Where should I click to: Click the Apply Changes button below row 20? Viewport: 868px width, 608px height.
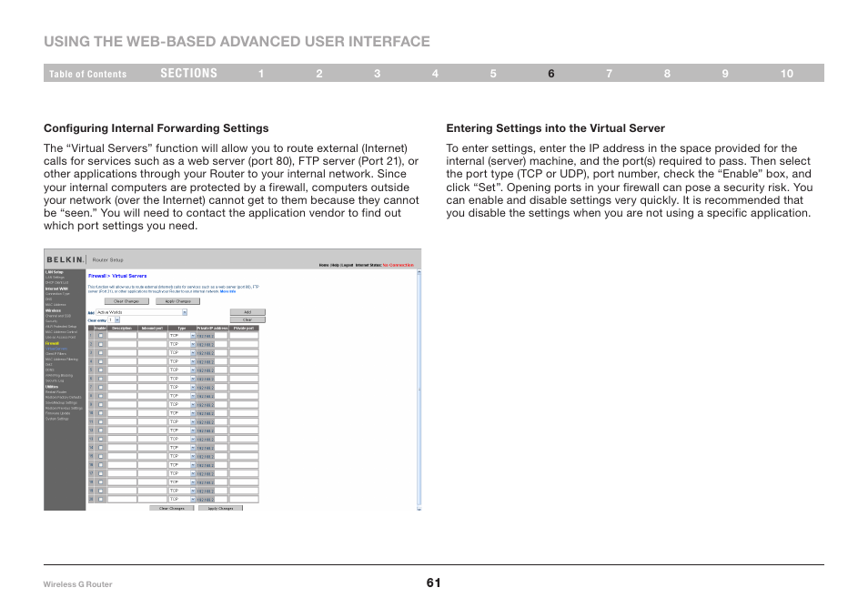click(x=220, y=508)
